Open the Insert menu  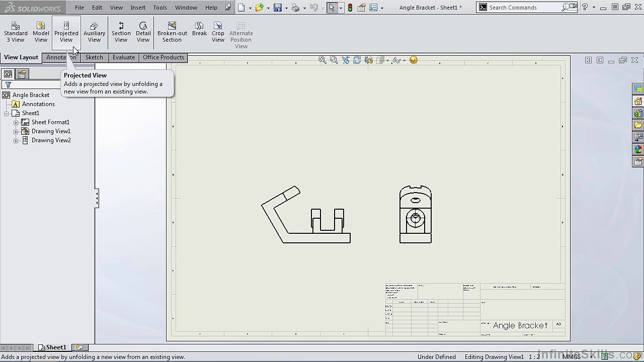point(138,8)
